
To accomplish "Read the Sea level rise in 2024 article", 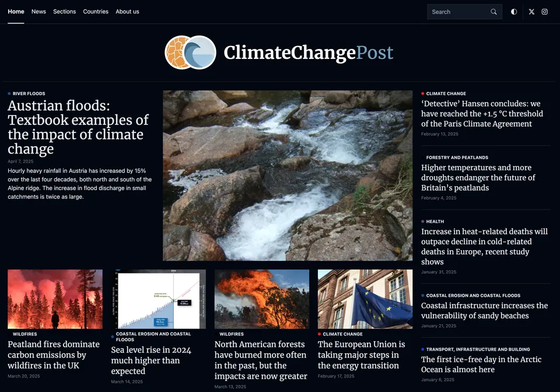I will tap(151, 360).
